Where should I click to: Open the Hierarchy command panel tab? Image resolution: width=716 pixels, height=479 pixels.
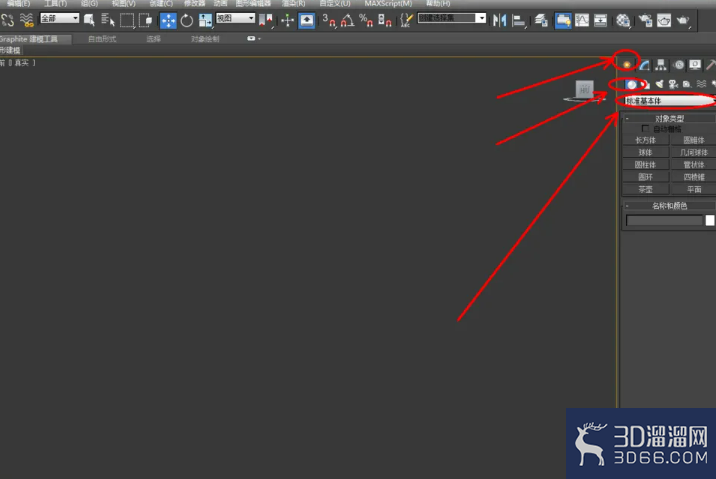[x=661, y=65]
